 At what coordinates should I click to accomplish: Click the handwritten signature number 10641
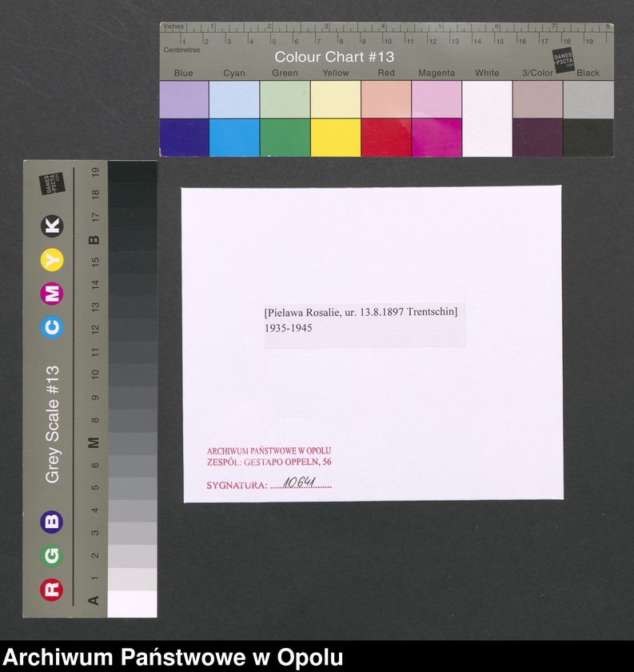click(x=300, y=482)
